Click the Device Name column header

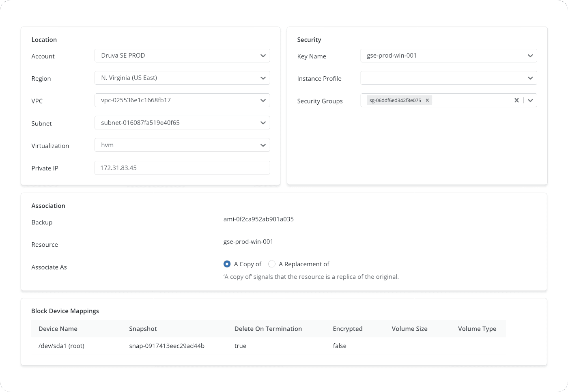pyautogui.click(x=58, y=329)
